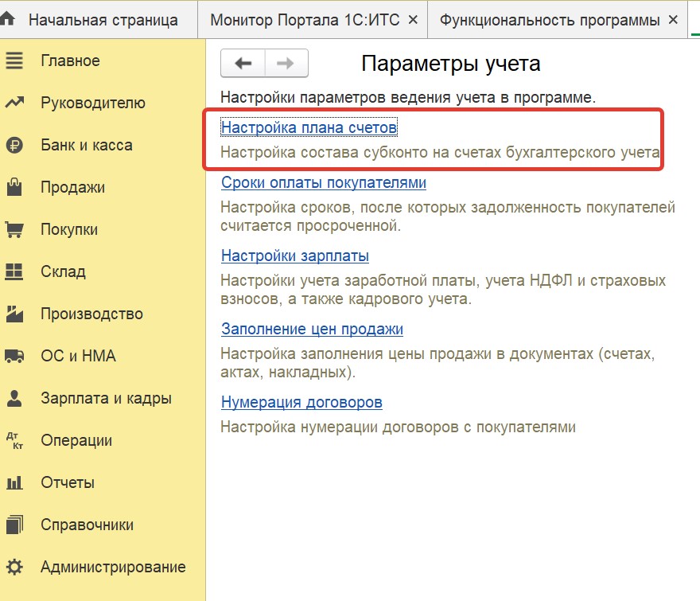Click the factory icon for Производство
This screenshot has height=601, width=700.
pyautogui.click(x=14, y=314)
